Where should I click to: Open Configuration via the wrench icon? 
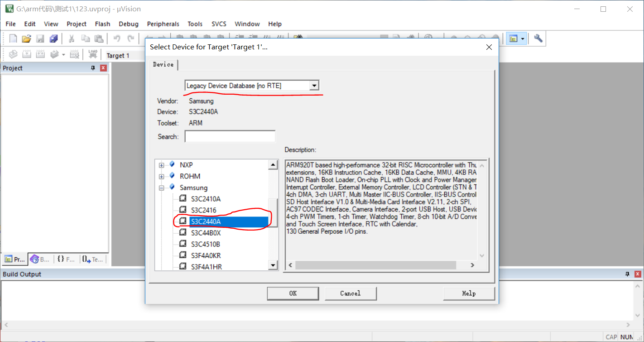click(x=538, y=39)
